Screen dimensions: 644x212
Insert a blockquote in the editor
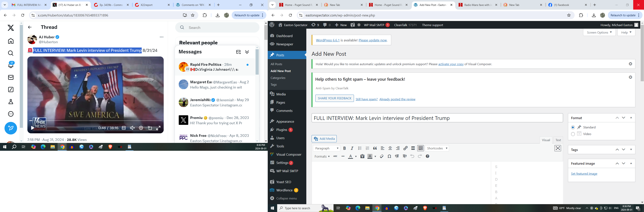[375, 148]
